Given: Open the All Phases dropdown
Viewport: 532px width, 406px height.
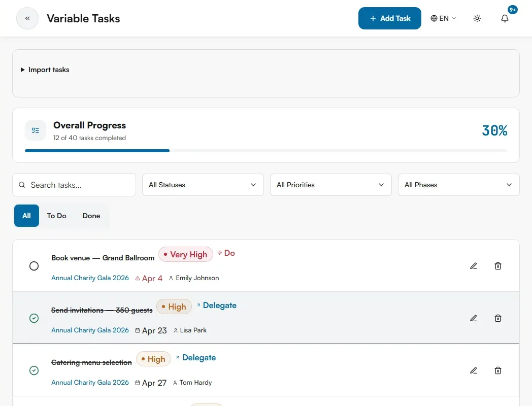Looking at the screenshot, I should pos(459,185).
